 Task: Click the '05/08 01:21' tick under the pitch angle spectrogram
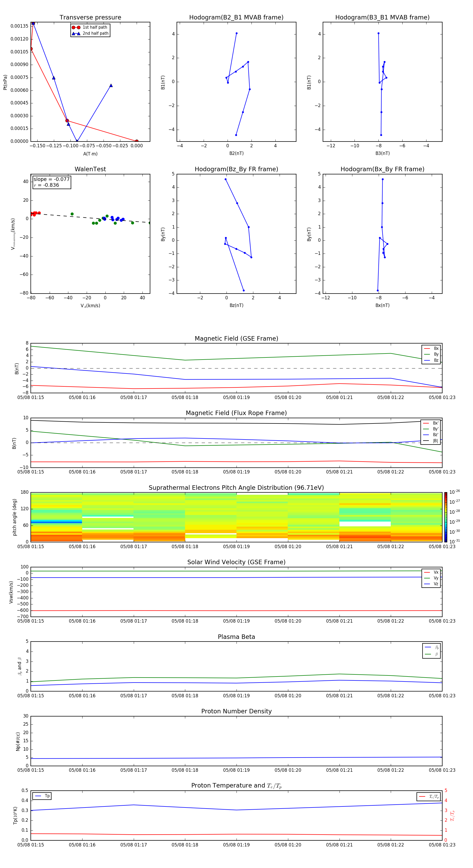[x=339, y=547]
